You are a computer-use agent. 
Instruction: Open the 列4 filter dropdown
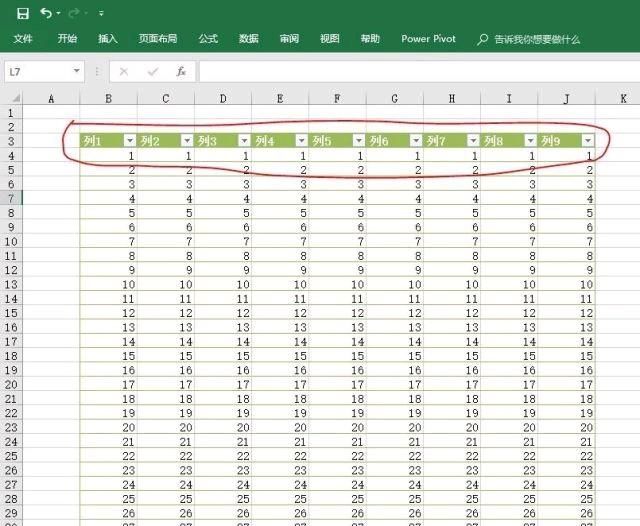click(301, 141)
